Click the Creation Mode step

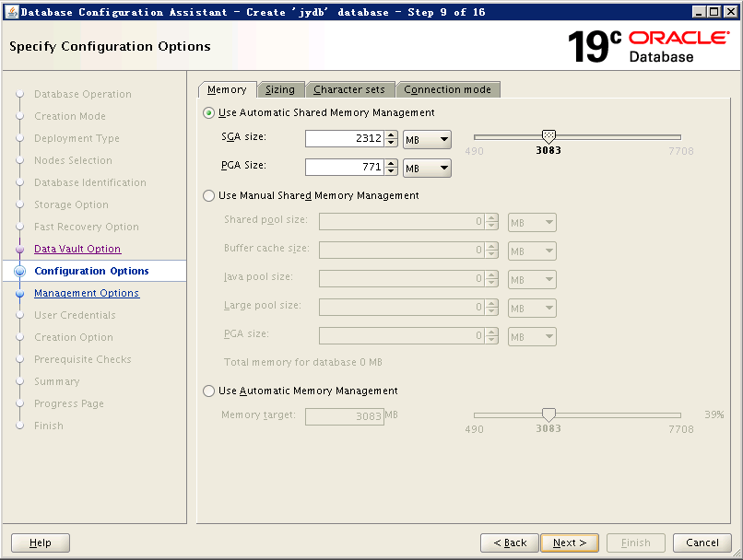pos(70,116)
